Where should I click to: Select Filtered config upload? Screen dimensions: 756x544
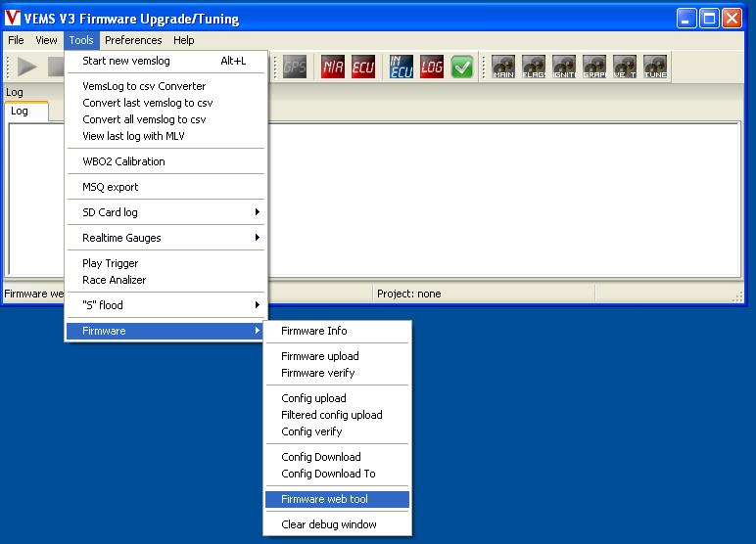(x=337, y=415)
